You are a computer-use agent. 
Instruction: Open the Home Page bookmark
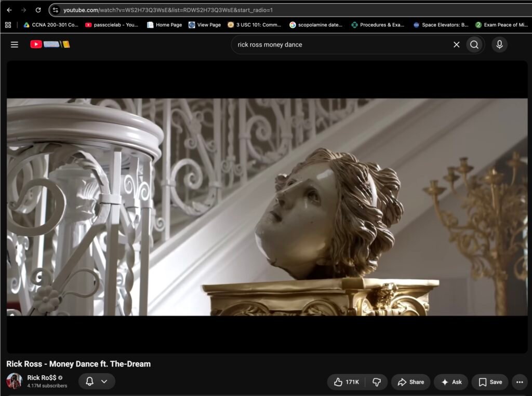(x=165, y=25)
